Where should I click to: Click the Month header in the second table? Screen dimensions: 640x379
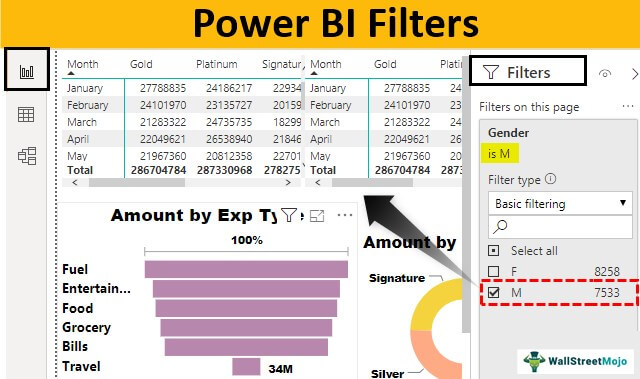coord(326,64)
